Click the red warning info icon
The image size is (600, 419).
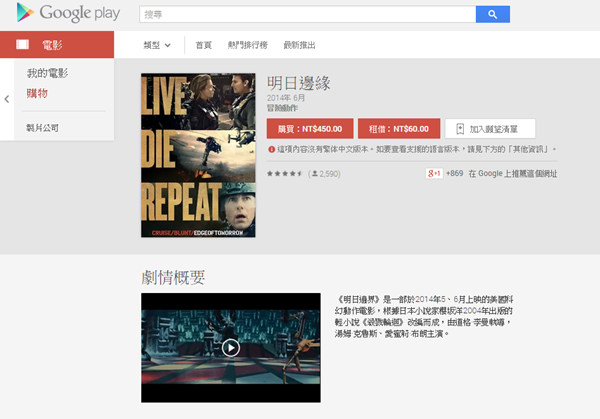pos(271,149)
